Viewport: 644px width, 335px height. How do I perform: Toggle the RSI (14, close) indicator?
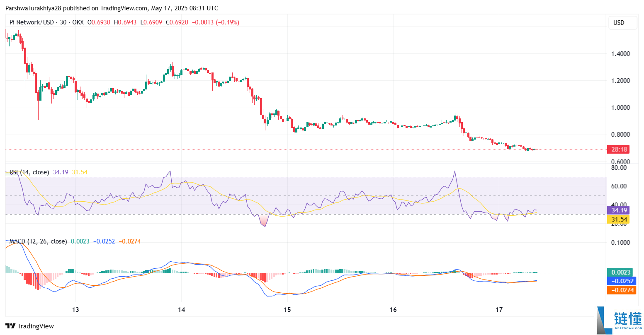(29, 171)
